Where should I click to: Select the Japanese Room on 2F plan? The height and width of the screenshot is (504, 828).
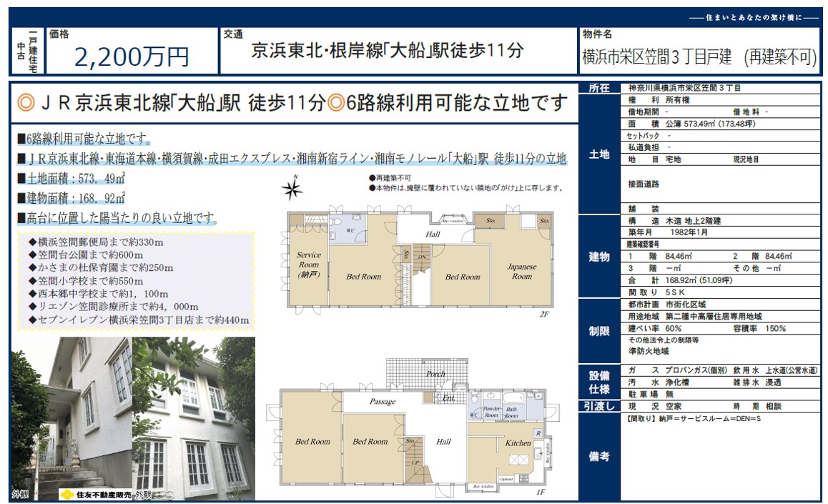click(x=521, y=272)
